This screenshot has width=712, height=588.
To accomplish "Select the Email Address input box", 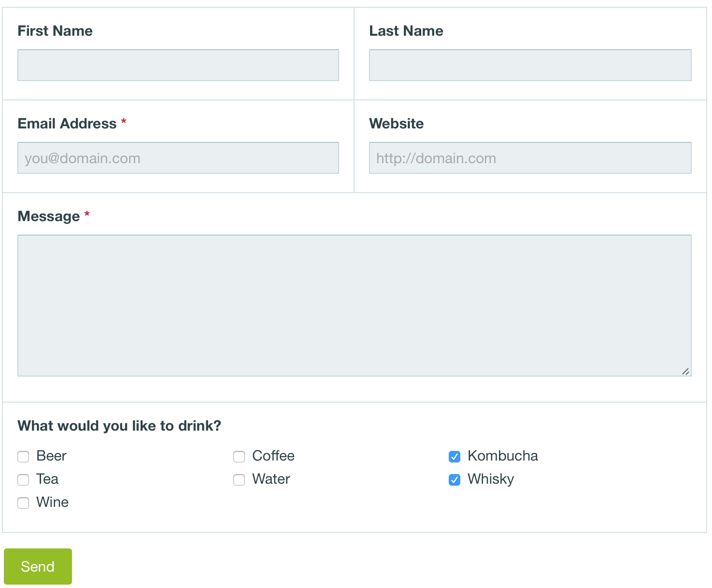I will click(178, 158).
